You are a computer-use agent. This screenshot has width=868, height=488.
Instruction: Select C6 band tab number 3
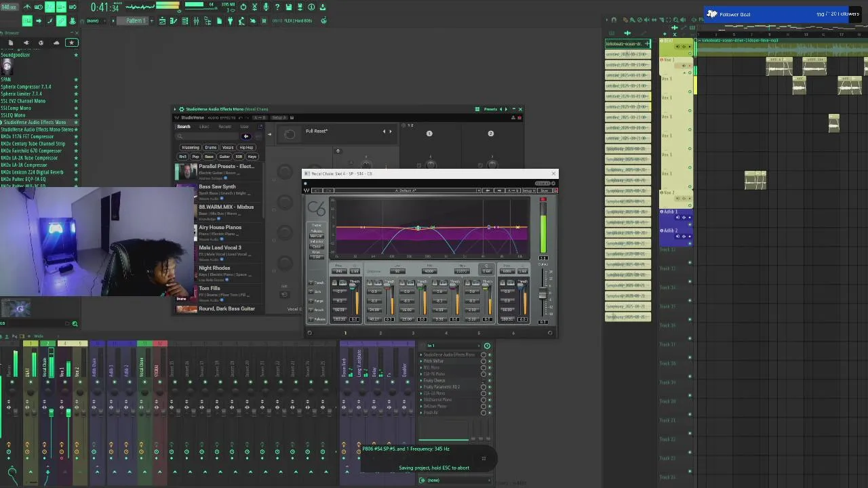[413, 333]
